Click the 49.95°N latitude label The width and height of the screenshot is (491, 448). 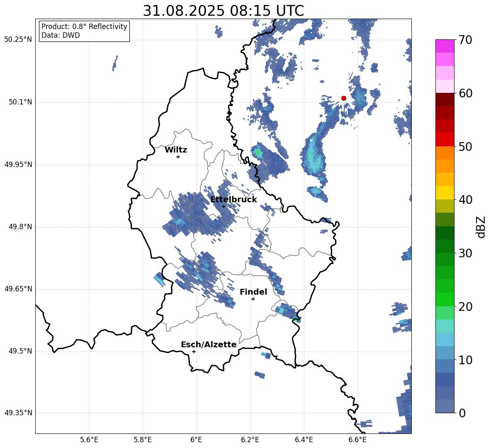(18, 165)
